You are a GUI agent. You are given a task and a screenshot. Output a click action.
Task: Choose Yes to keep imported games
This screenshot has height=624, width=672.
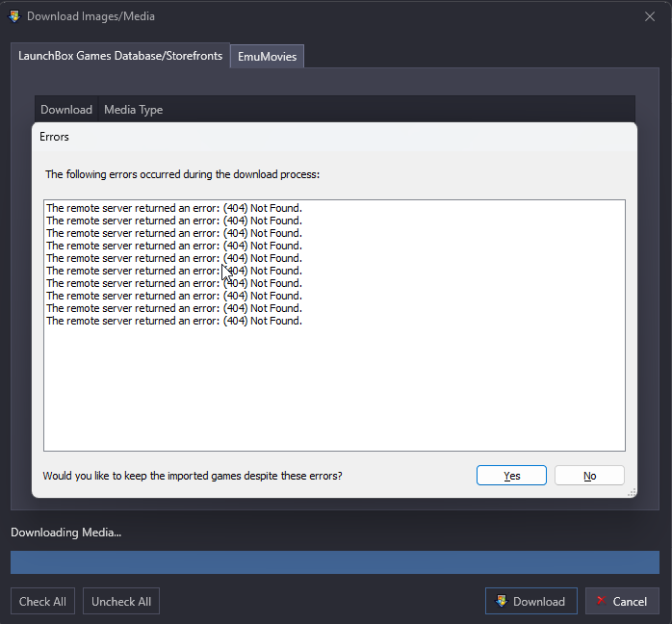[511, 476]
